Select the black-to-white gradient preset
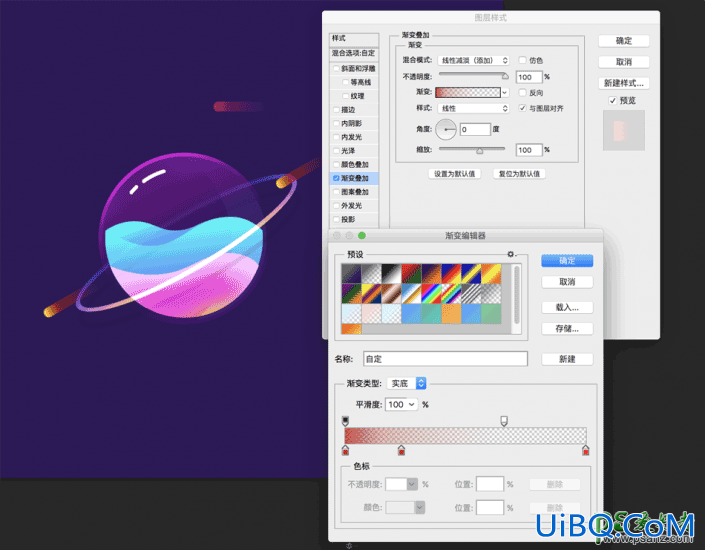 [x=391, y=273]
